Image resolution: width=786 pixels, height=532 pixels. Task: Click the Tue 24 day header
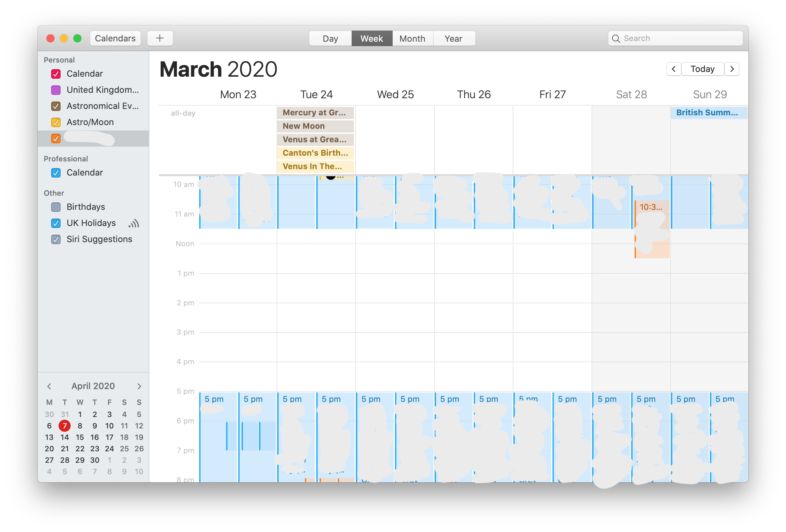[317, 94]
